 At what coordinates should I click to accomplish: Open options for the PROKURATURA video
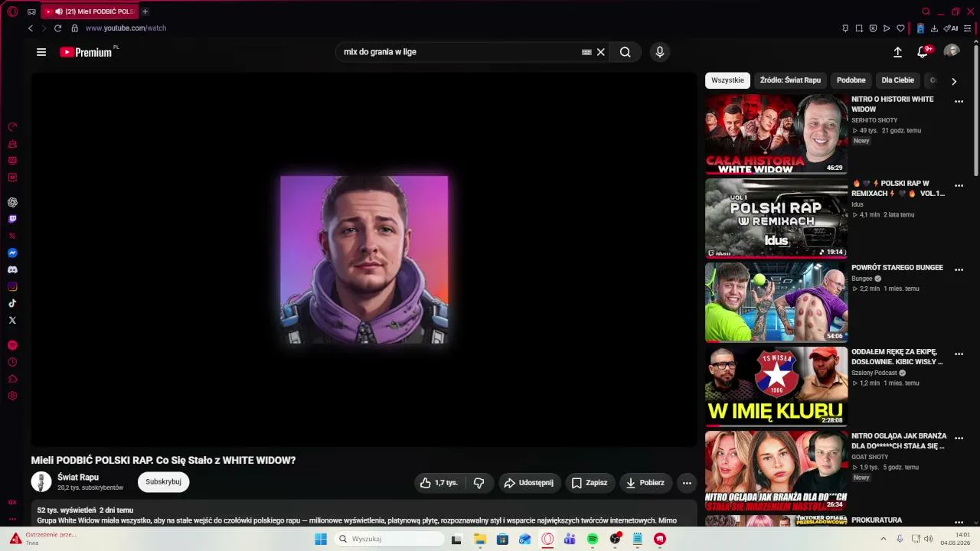pyautogui.click(x=959, y=522)
